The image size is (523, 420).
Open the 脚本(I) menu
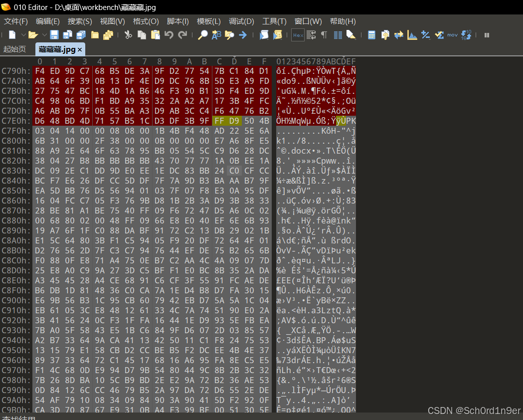tap(178, 21)
